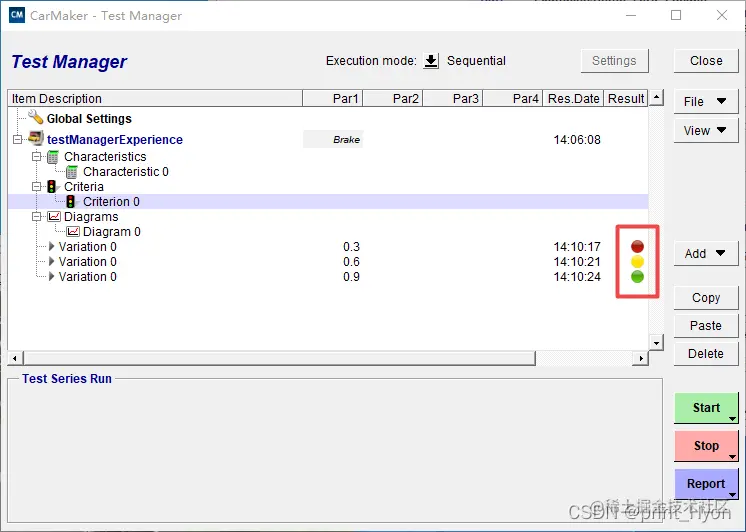Click the Res.Date column header
This screenshot has width=746, height=532.
point(573,99)
